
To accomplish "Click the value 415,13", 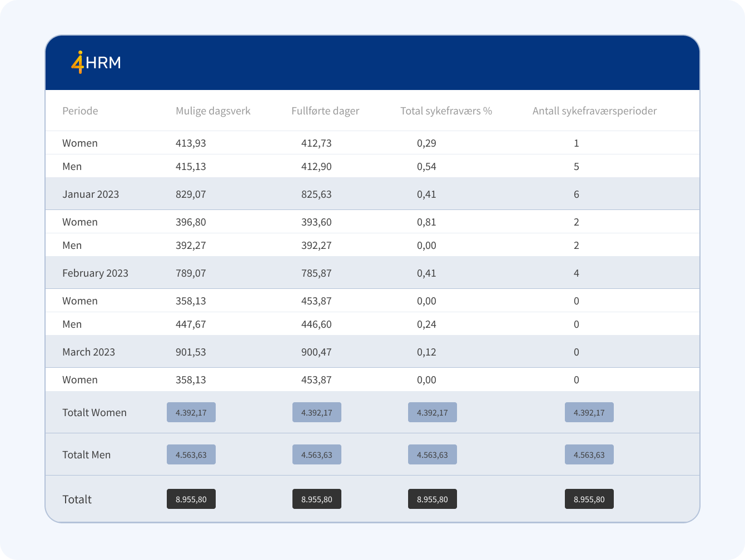I will tap(191, 166).
